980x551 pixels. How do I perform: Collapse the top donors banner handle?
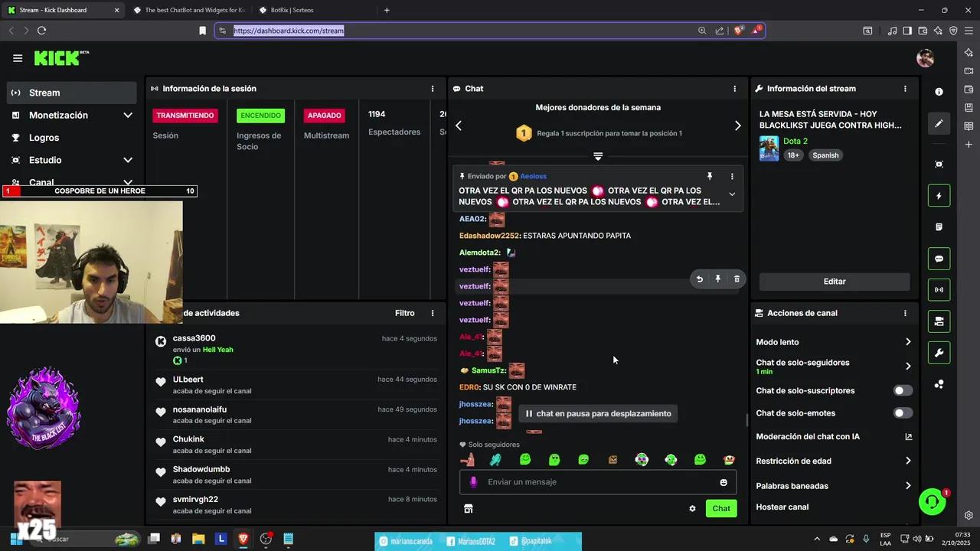pos(598,156)
